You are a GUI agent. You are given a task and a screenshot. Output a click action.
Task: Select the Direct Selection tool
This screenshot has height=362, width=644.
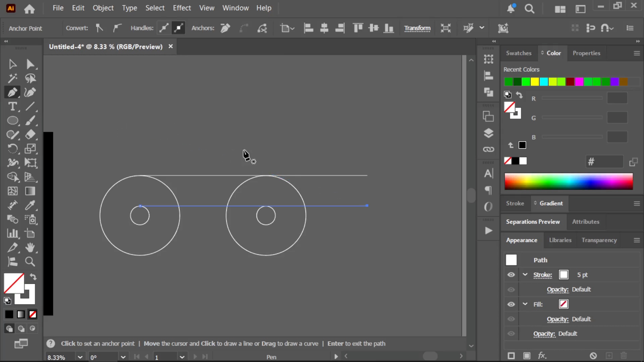[x=30, y=64]
